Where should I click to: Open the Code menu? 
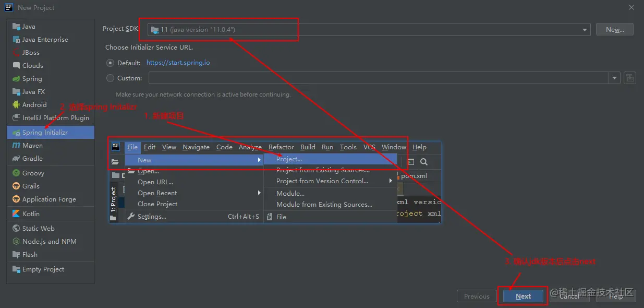click(224, 147)
